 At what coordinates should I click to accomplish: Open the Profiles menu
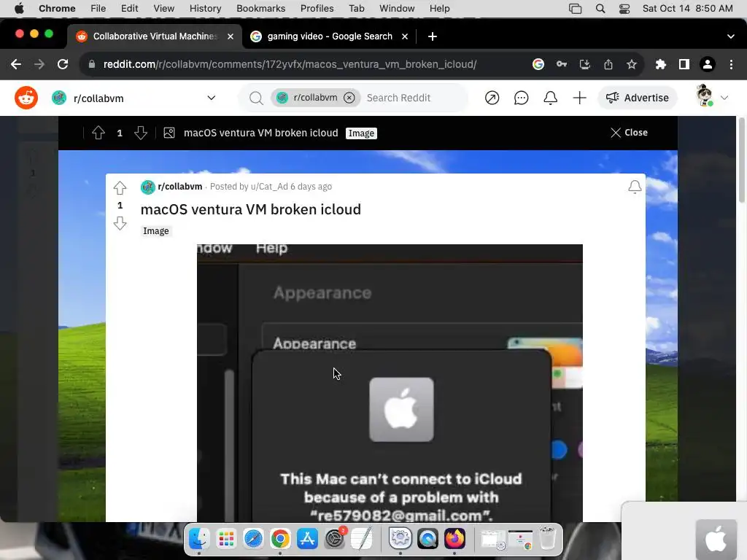pos(317,9)
